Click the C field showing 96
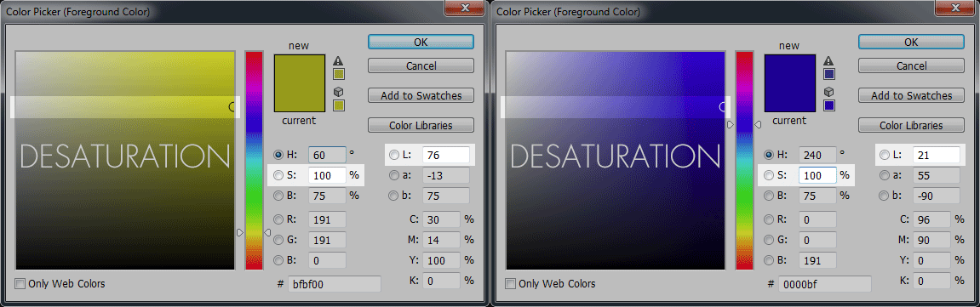This screenshot has height=307, width=980. coord(931,219)
